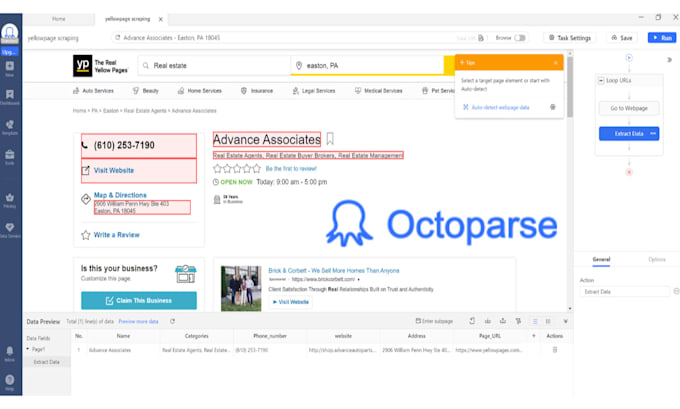The height and width of the screenshot is (409, 680).
Task: Open the Templates sidebar icon
Action: [x=10, y=127]
